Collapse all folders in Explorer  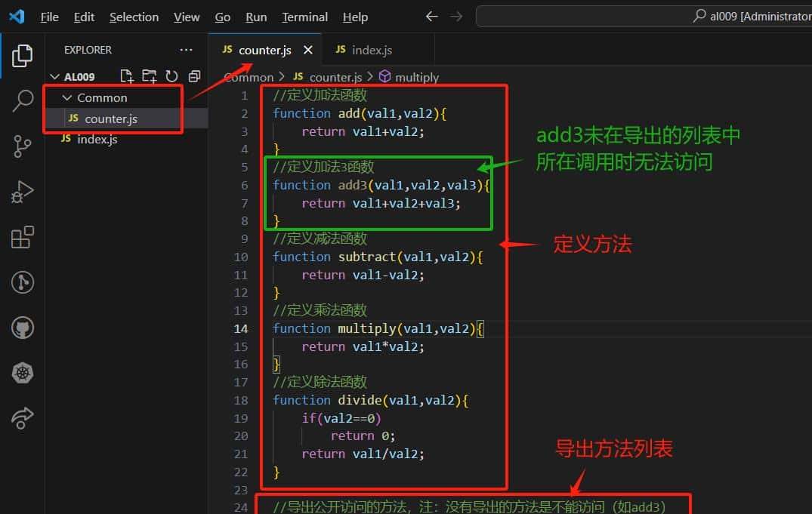click(194, 75)
